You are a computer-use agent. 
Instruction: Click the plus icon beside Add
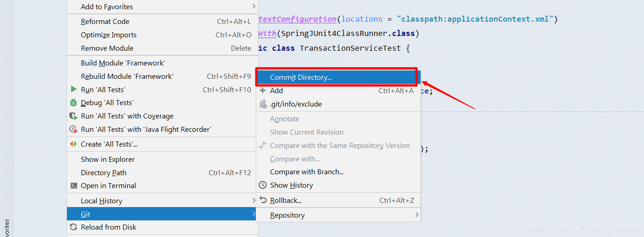[x=263, y=91]
